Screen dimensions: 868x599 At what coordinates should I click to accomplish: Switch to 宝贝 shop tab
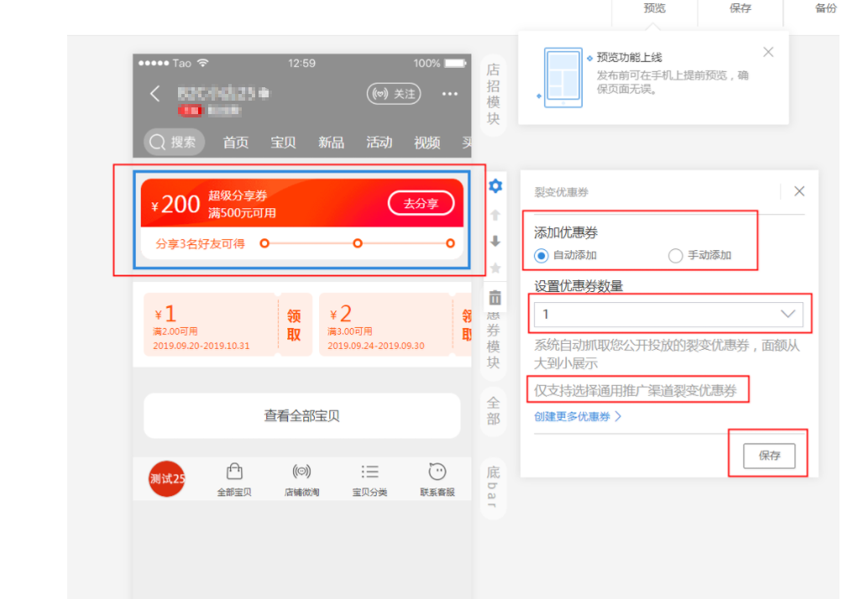(x=283, y=143)
